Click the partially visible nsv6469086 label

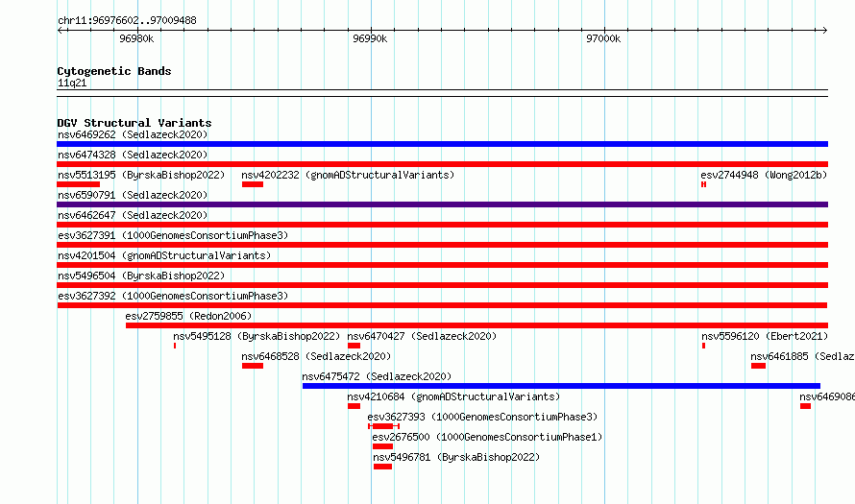pyautogui.click(x=827, y=396)
